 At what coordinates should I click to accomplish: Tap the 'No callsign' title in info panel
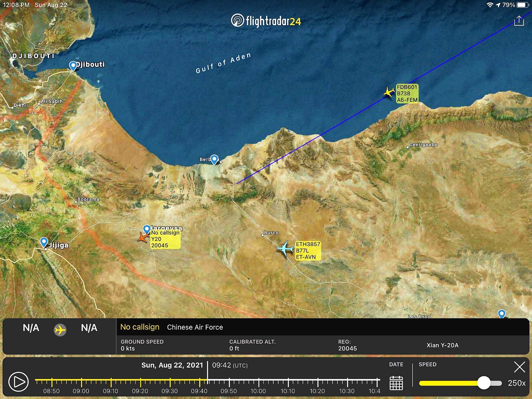coord(140,327)
